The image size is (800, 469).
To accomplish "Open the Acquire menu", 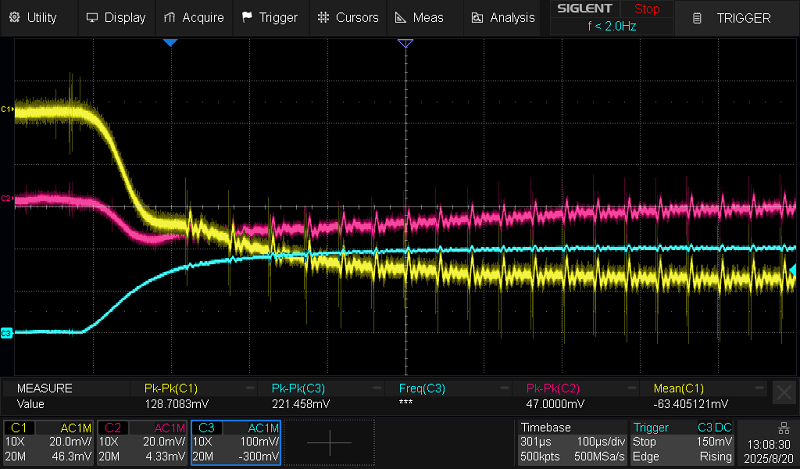I will (194, 17).
